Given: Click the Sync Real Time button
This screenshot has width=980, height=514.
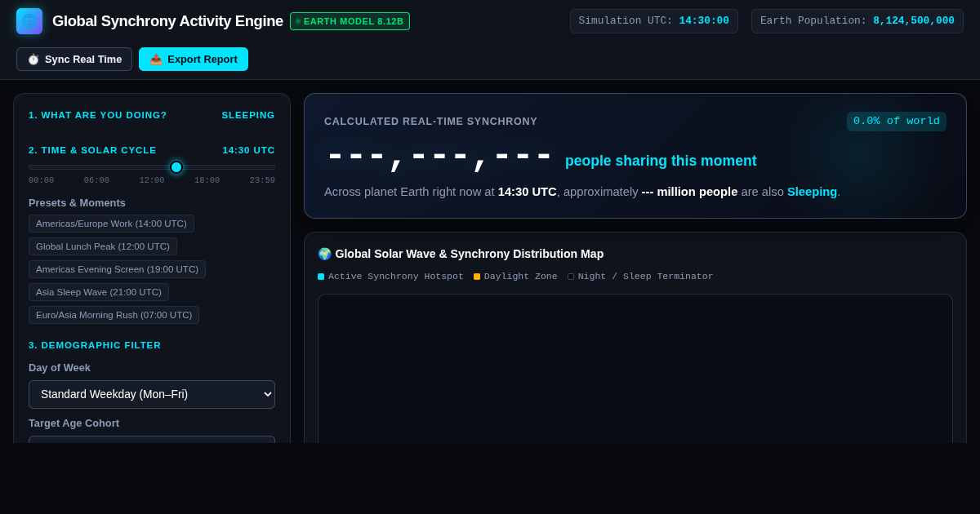Looking at the screenshot, I should click(74, 60).
